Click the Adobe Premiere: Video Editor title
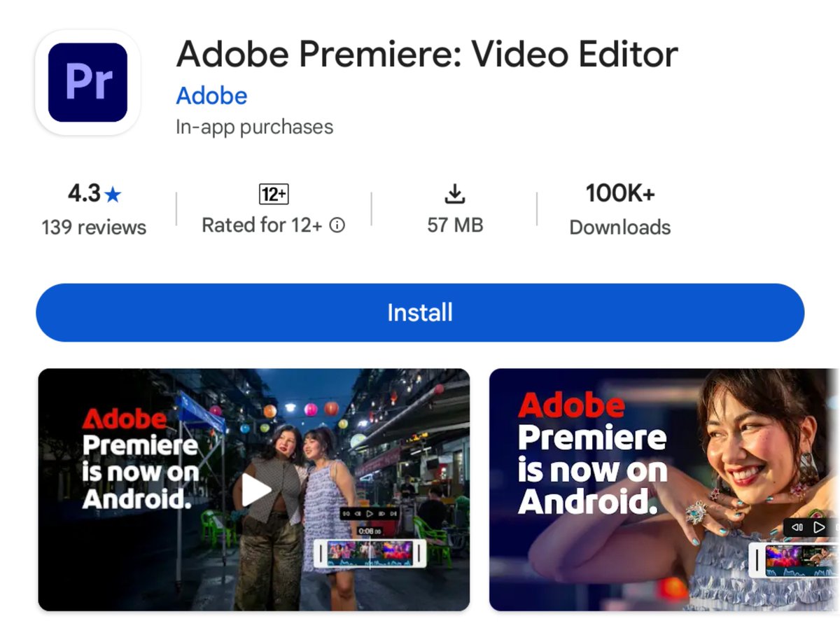This screenshot has width=840, height=635. click(427, 54)
